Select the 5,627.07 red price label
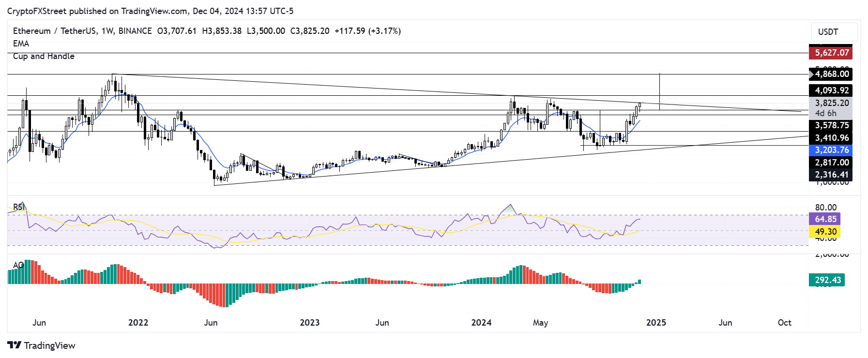Screen dimensions: 868x358 click(831, 53)
